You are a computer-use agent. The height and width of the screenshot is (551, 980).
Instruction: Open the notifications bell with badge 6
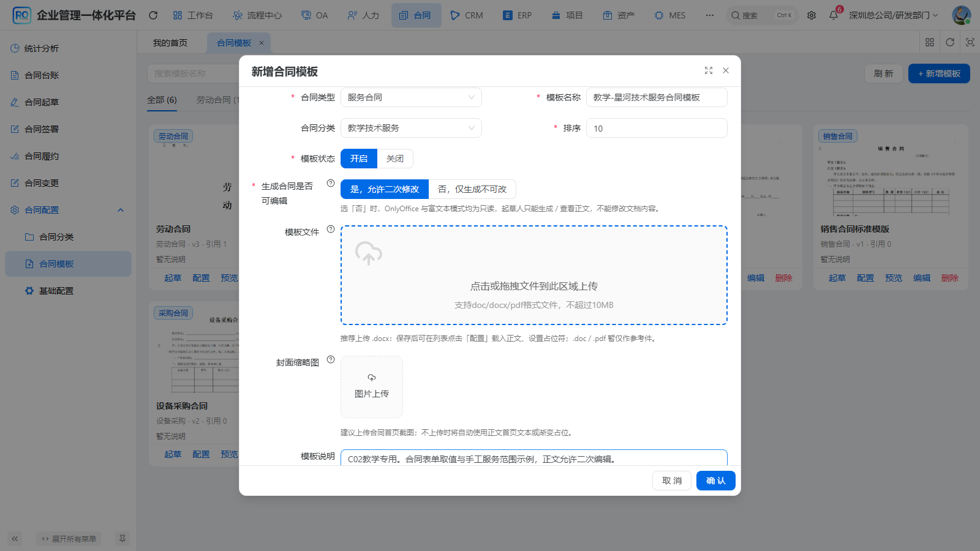coord(834,15)
